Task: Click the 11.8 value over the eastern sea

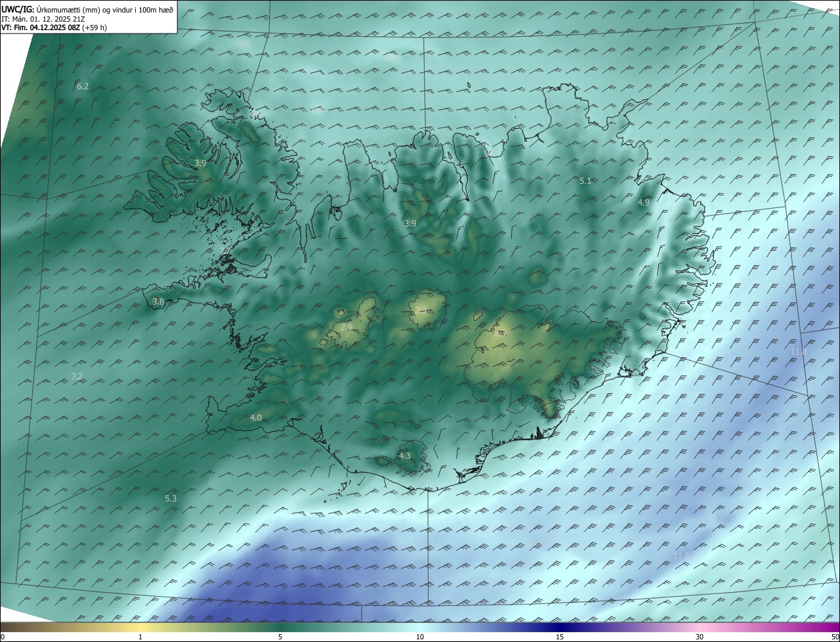Action: coord(799,352)
